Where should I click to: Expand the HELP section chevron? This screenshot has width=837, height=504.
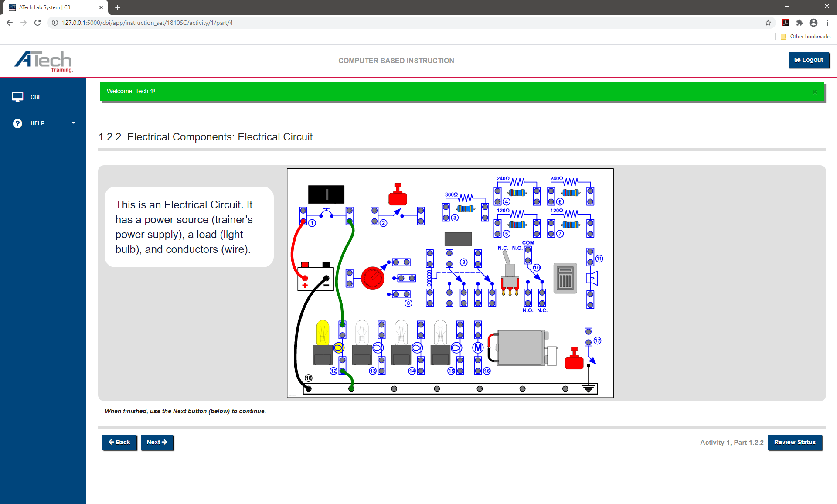(x=73, y=123)
